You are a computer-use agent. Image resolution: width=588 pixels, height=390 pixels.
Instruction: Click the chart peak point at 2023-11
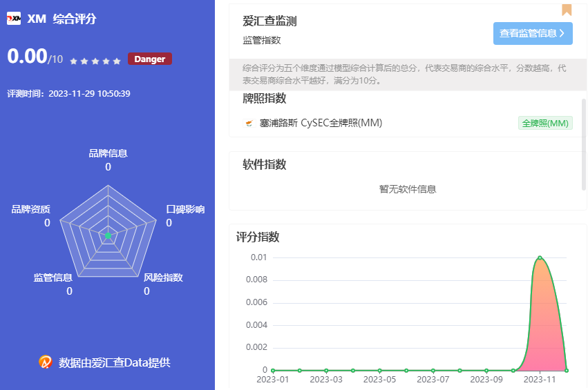pos(540,257)
